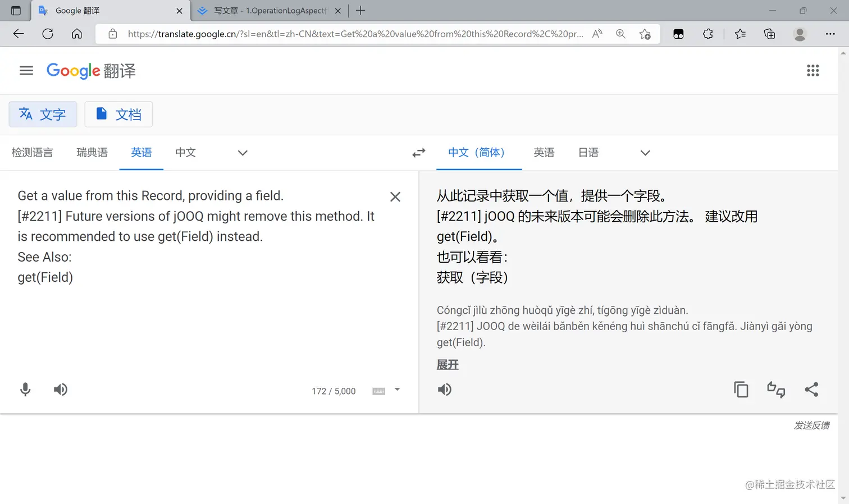Select 日语 as target language
Image resolution: width=849 pixels, height=504 pixels.
[588, 153]
